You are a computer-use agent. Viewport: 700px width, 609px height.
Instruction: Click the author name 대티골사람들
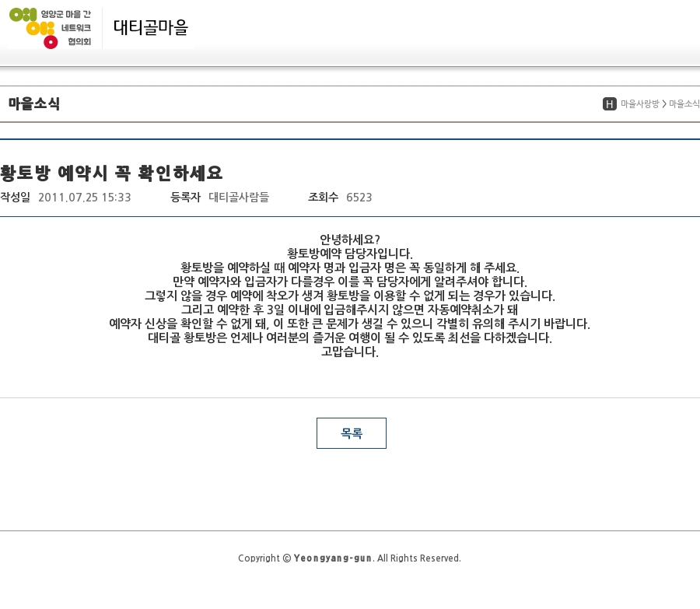239,198
